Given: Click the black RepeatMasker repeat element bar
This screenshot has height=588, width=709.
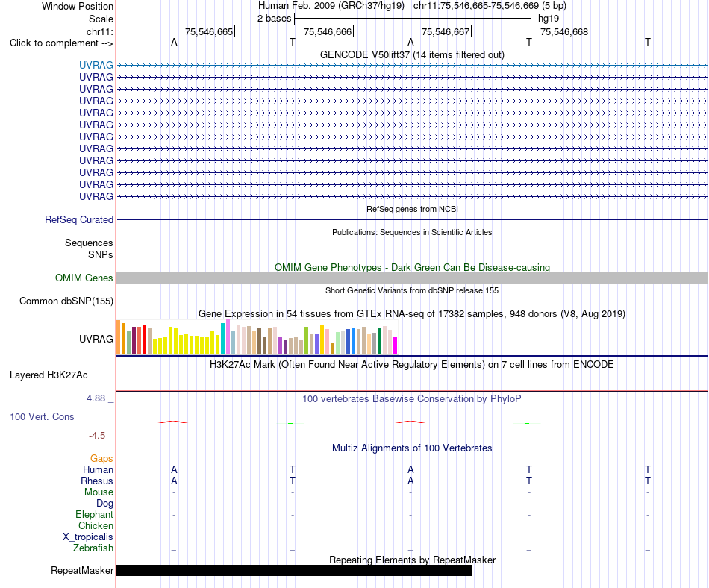Looking at the screenshot, I should (x=294, y=570).
